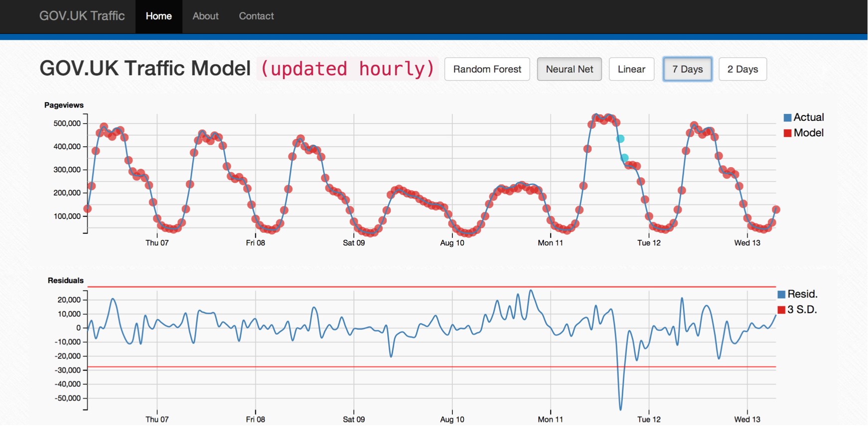The width and height of the screenshot is (868, 442).
Task: Click the blue Actual legend square
Action: pos(788,117)
